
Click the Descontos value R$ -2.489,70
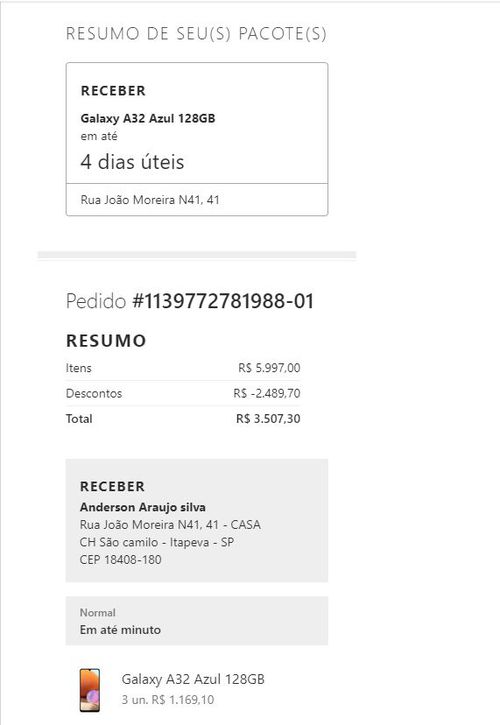267,393
